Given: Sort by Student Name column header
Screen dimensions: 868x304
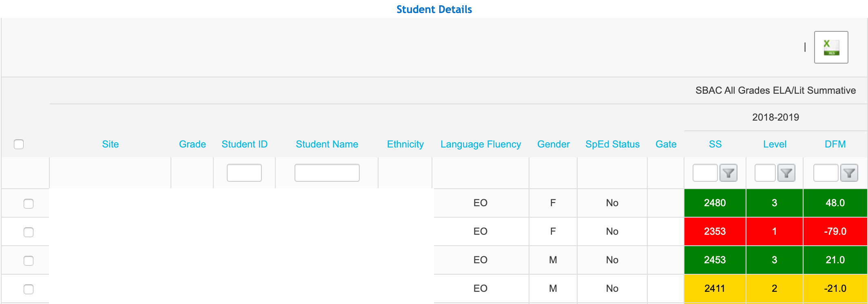Looking at the screenshot, I should point(327,144).
